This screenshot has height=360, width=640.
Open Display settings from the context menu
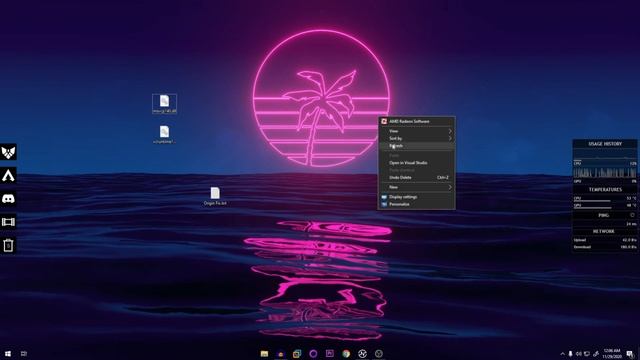tap(416, 197)
